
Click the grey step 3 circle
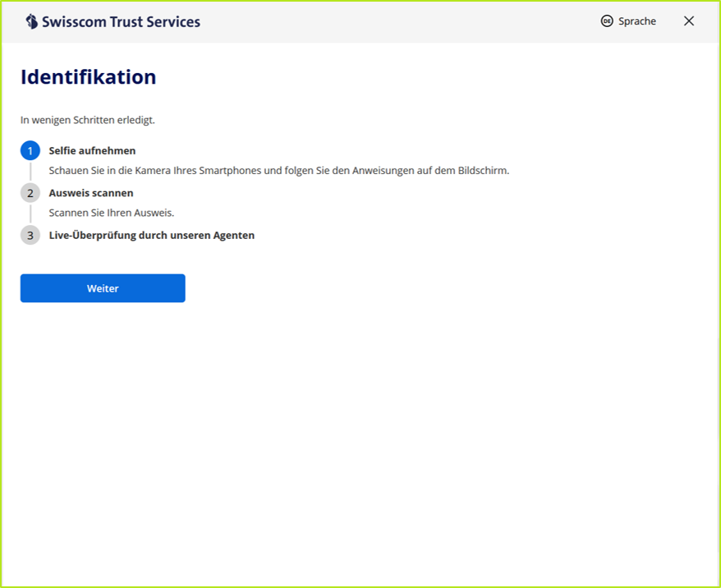(30, 236)
